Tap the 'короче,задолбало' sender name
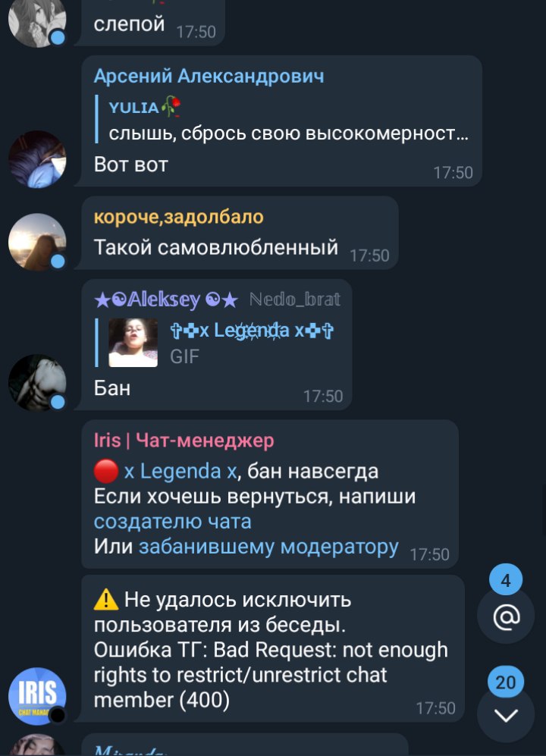 point(178,217)
